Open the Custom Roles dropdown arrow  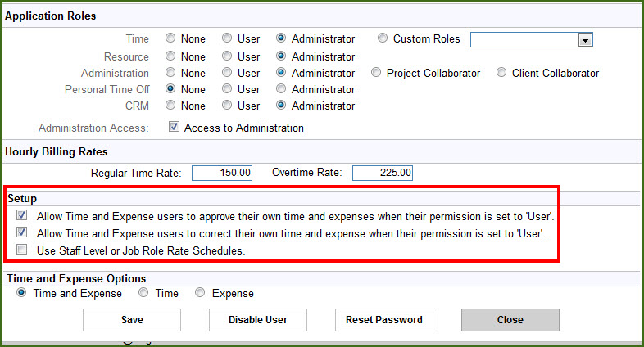pyautogui.click(x=585, y=40)
